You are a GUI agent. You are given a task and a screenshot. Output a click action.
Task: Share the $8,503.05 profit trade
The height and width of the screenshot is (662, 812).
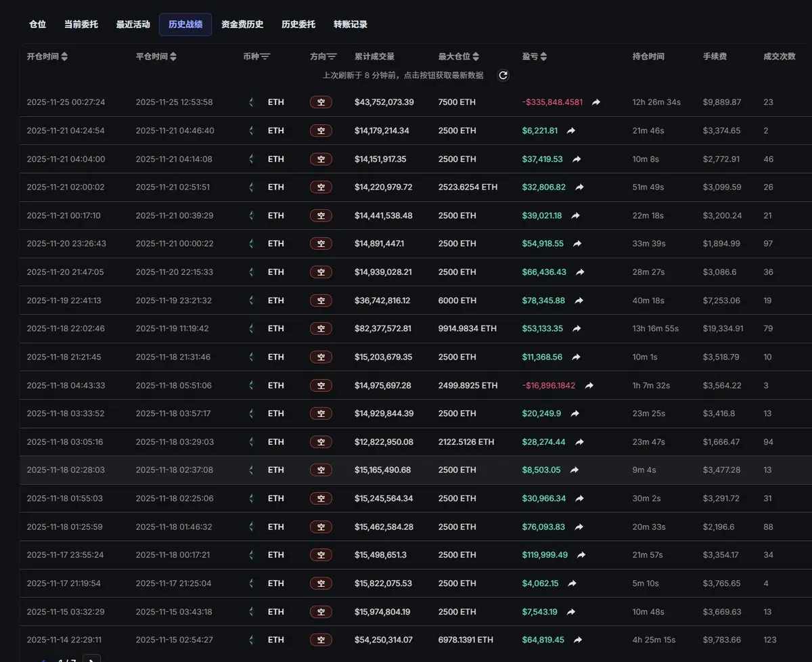coord(574,470)
